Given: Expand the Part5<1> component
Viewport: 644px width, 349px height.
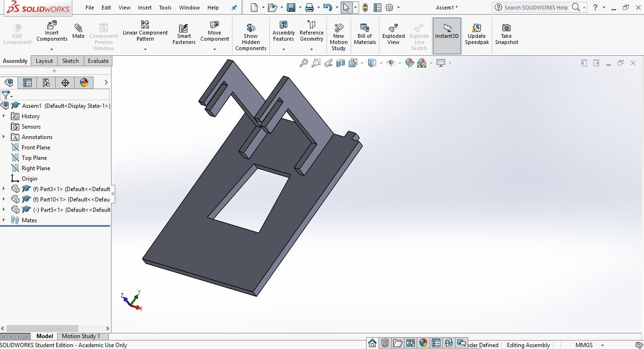Looking at the screenshot, I should [x=4, y=210].
